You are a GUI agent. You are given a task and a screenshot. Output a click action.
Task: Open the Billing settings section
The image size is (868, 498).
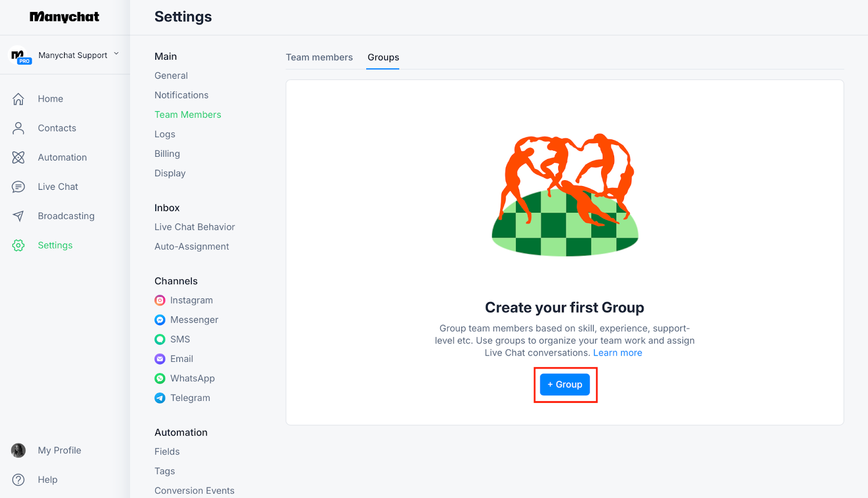167,154
